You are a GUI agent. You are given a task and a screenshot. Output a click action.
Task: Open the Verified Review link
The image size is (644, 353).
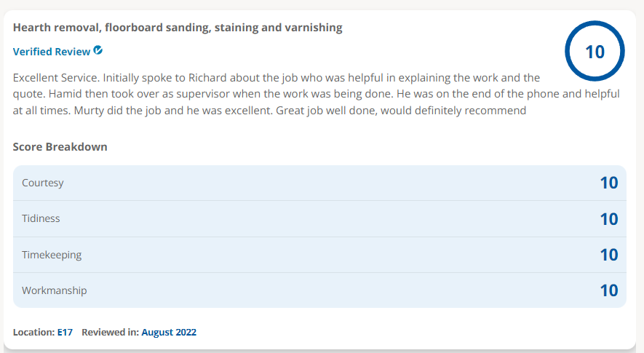click(x=52, y=52)
